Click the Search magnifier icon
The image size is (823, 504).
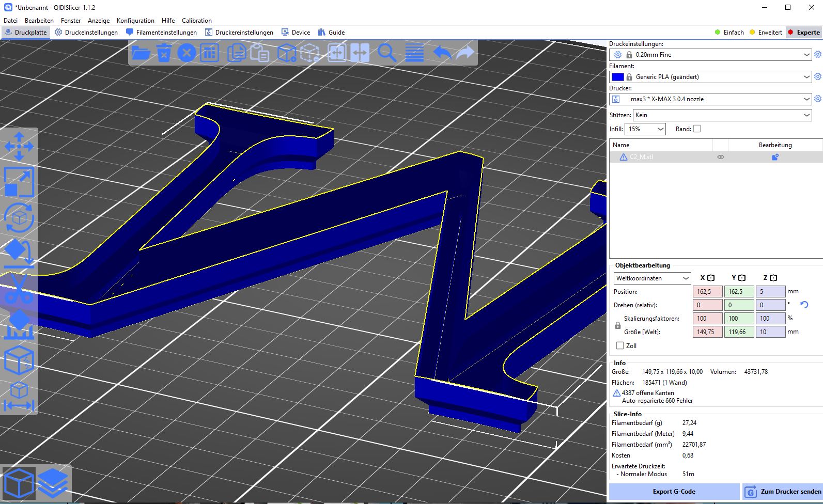tap(386, 53)
